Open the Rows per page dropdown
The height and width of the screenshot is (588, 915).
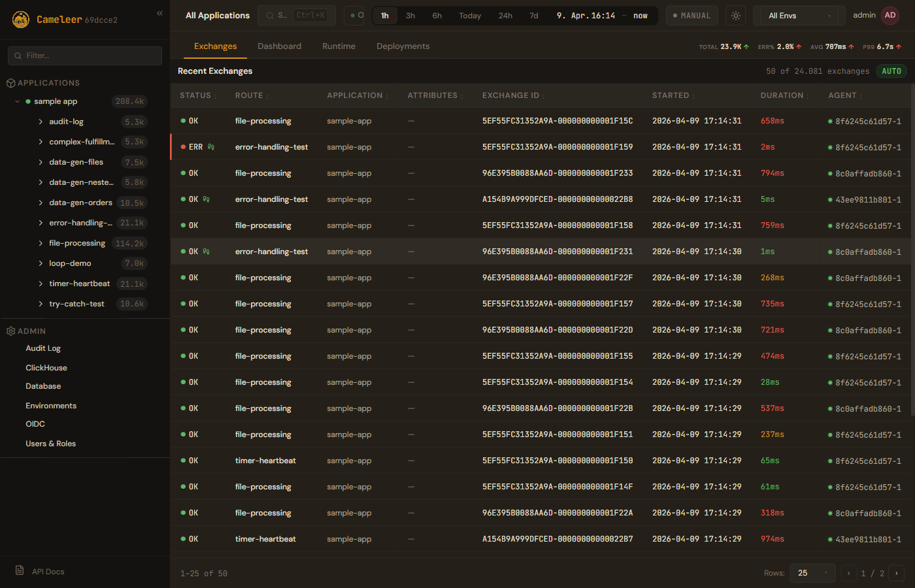tap(812, 573)
